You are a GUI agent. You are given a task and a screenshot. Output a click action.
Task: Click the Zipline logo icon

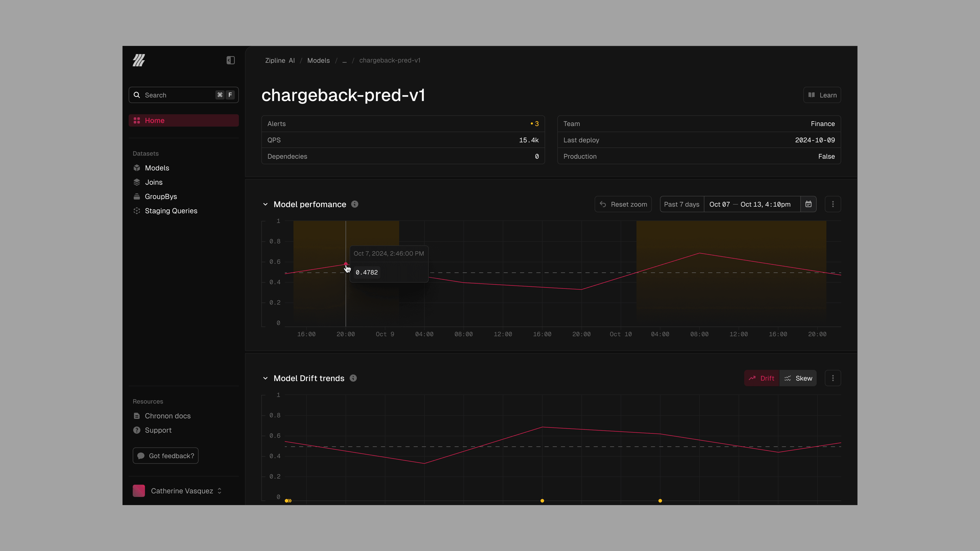(139, 60)
